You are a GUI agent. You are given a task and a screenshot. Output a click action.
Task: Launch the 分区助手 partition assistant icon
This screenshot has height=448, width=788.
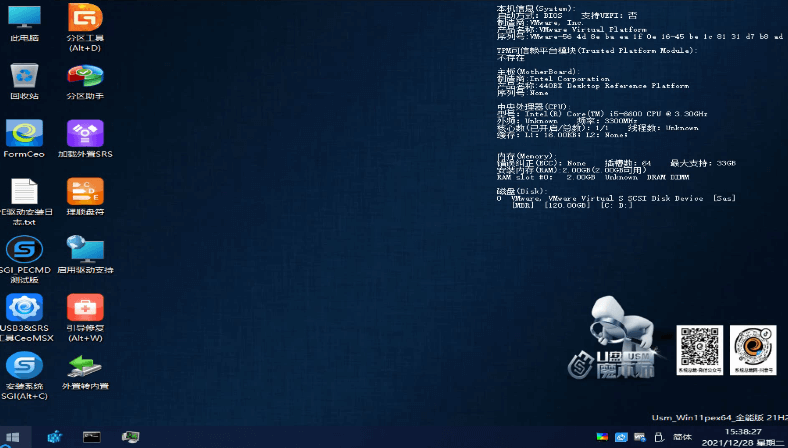(x=85, y=81)
